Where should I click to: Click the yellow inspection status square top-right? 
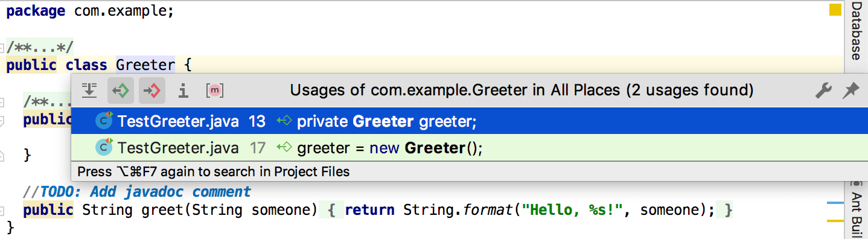click(x=835, y=10)
